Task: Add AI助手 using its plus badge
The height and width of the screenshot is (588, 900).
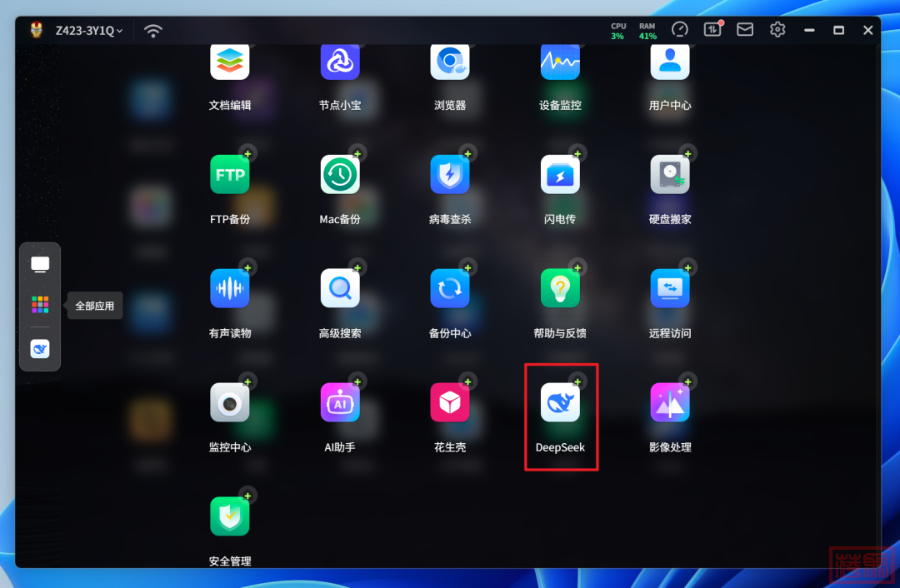Action: coord(357,381)
